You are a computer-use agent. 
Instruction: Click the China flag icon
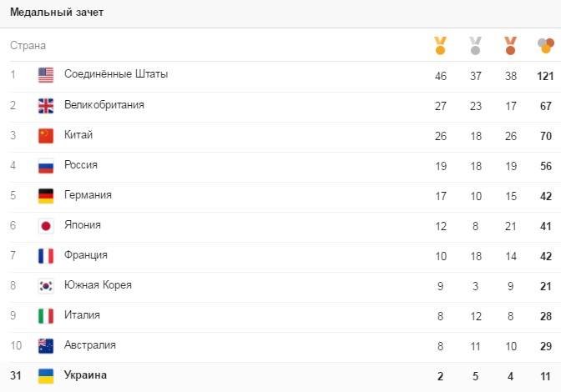coord(46,135)
